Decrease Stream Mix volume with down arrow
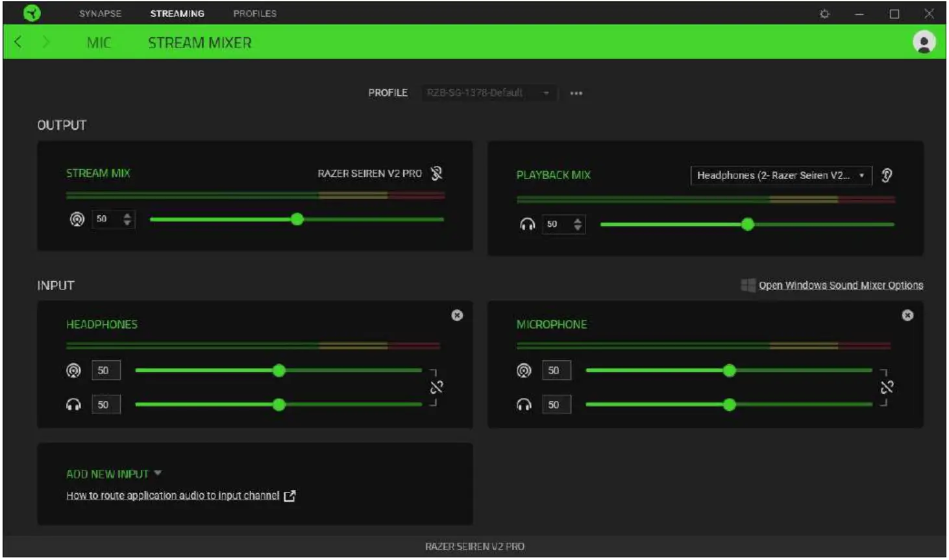 coord(127,223)
